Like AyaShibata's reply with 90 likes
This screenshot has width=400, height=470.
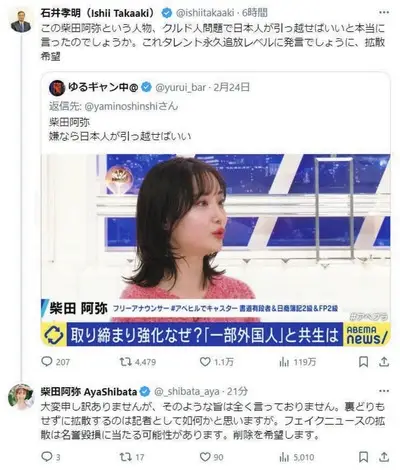click(205, 456)
